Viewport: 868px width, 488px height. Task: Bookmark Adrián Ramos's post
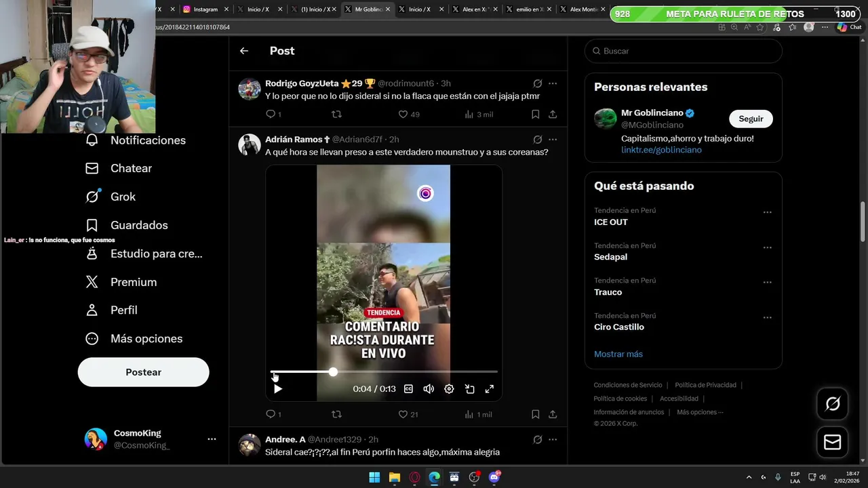[535, 413]
